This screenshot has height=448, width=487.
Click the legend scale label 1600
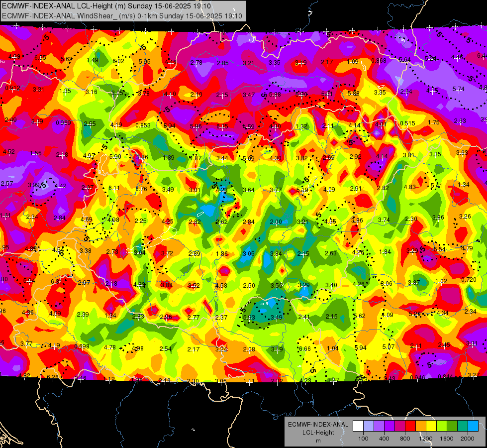(x=447, y=439)
